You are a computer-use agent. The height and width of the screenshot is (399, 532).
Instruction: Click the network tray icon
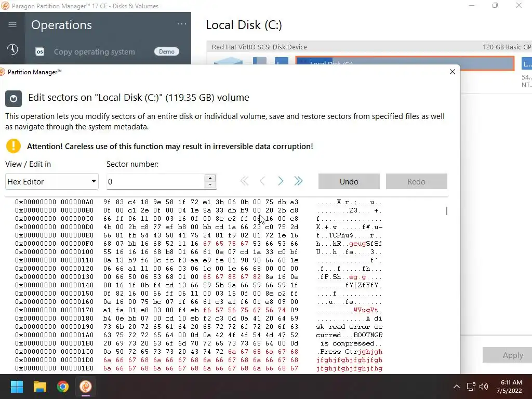point(471,387)
